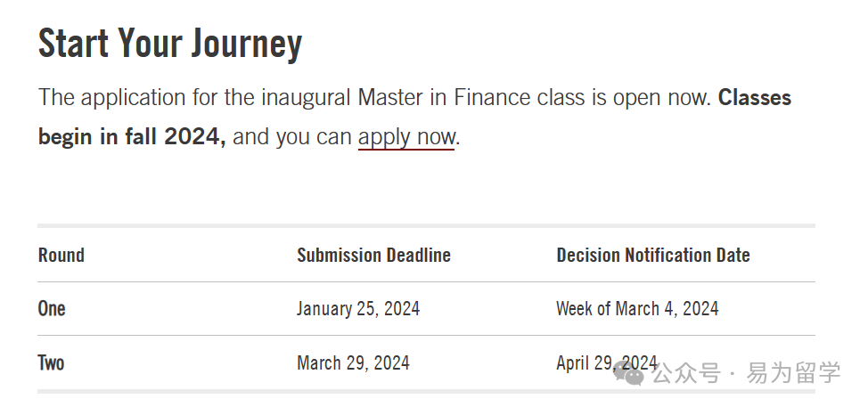Click the word "inaugural" in the paragraph

point(307,98)
